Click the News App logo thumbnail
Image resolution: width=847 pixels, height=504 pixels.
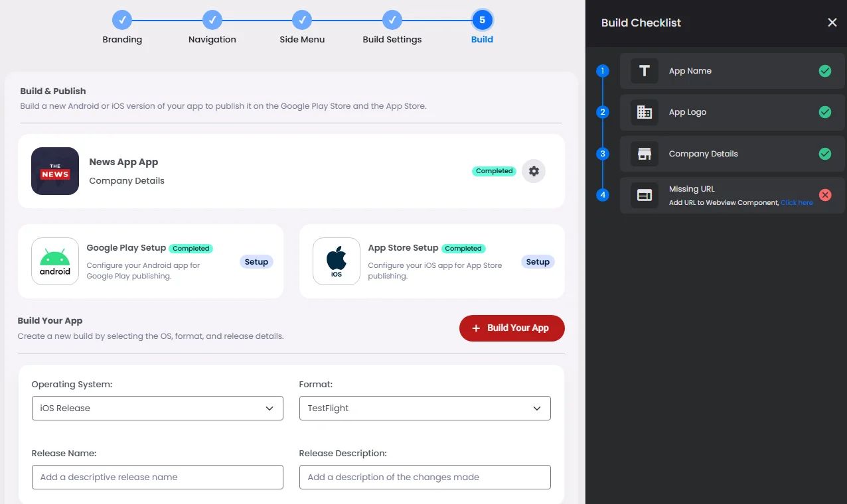pyautogui.click(x=54, y=171)
